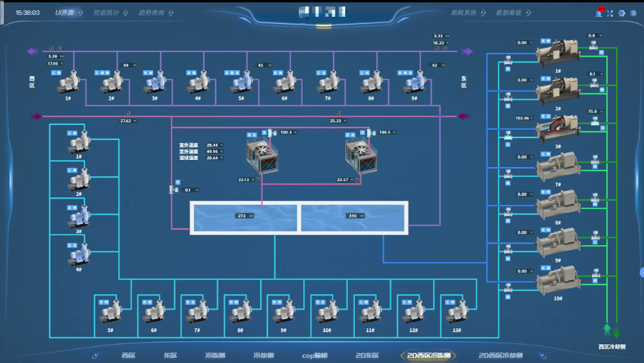644x363 pixels.
Task: Click the left water tank level 272
Action: 244,216
